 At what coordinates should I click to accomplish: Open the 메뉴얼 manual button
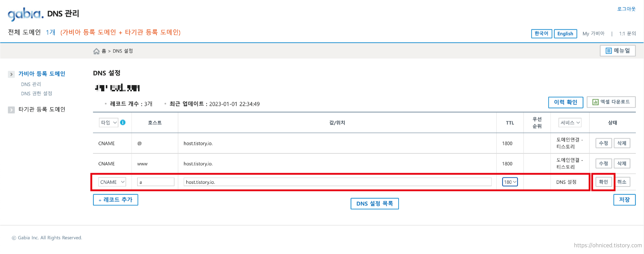618,51
